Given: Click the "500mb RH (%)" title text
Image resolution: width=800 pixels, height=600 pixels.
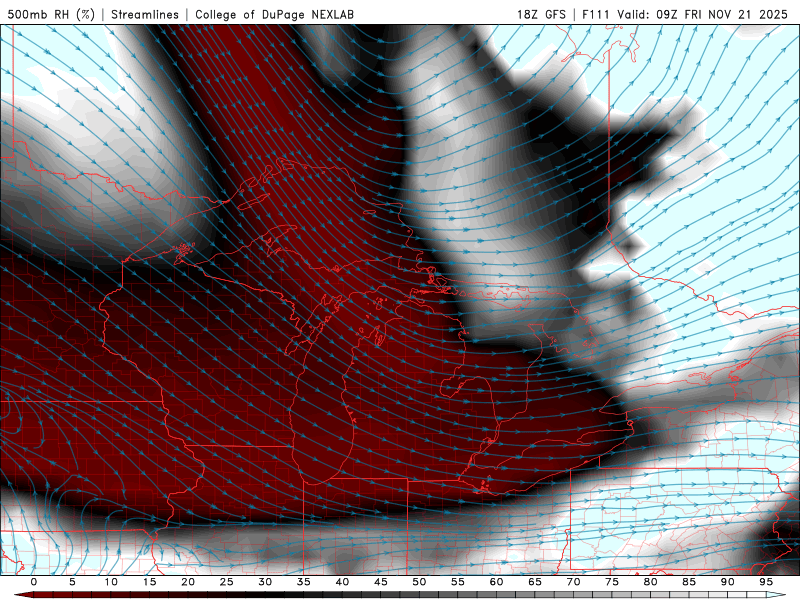Looking at the screenshot, I should tap(51, 14).
